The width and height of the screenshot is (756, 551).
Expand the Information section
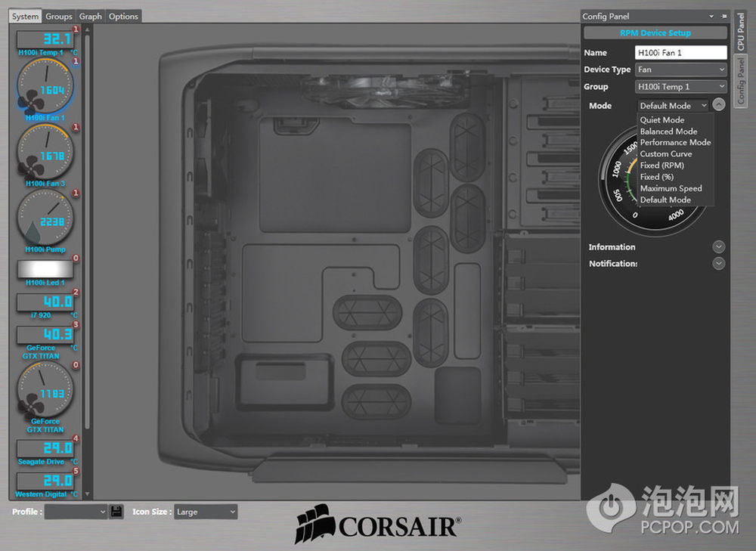pyautogui.click(x=718, y=247)
